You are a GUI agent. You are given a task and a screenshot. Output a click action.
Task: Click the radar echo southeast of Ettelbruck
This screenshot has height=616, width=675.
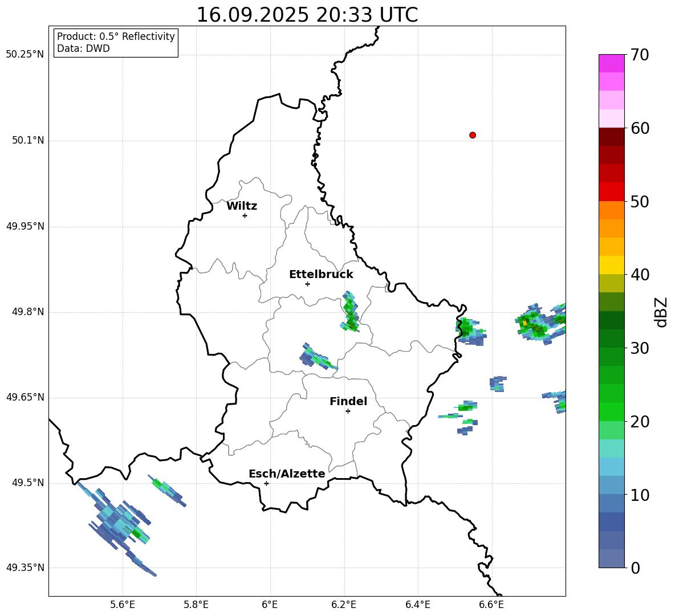[351, 312]
